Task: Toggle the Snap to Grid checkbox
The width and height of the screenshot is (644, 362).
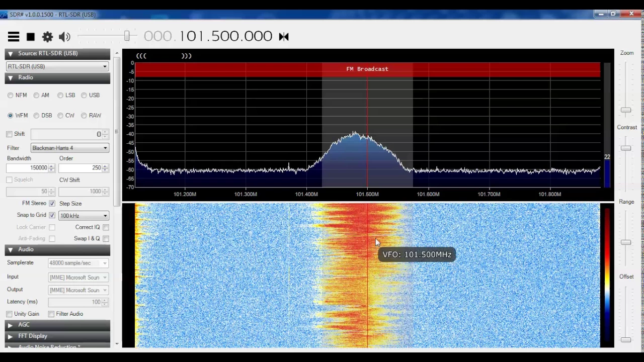Action: pyautogui.click(x=52, y=215)
